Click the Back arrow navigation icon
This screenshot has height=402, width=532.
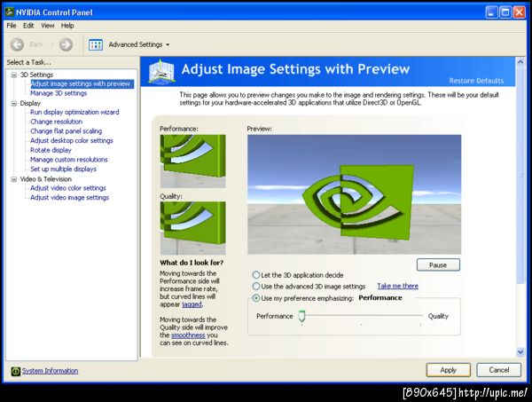tap(17, 44)
